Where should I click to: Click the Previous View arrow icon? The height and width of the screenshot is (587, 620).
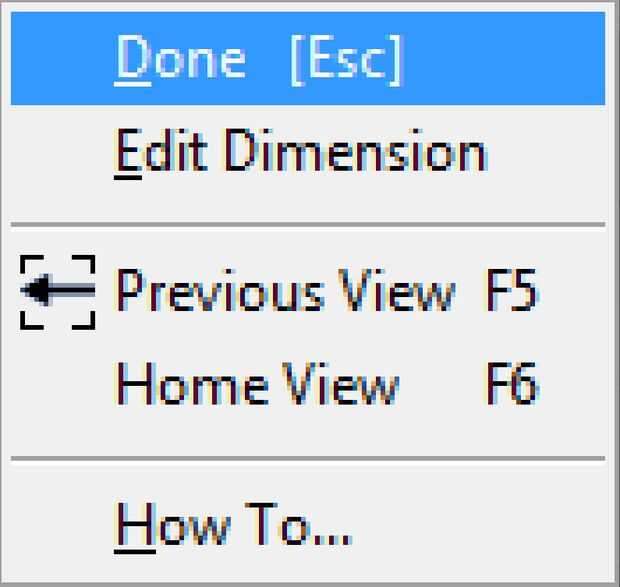click(58, 291)
